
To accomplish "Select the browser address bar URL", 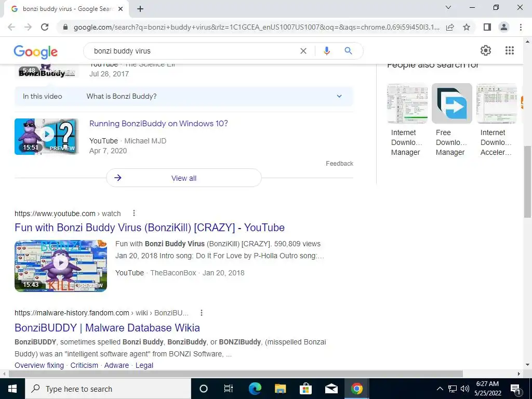I will point(257,27).
